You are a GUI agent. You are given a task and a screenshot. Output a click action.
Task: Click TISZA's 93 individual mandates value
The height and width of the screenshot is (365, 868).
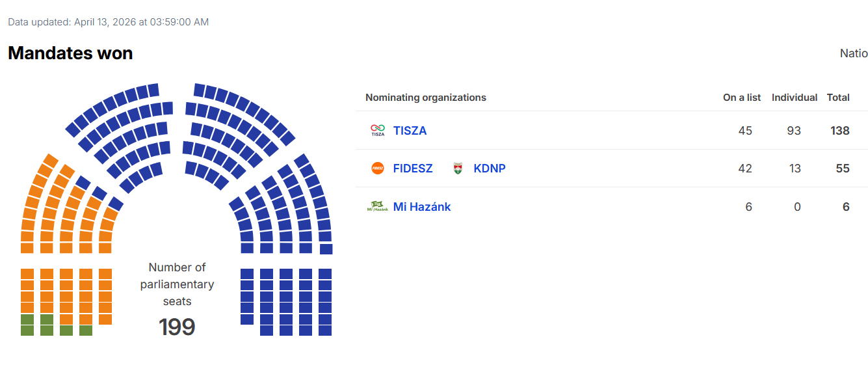click(x=794, y=131)
